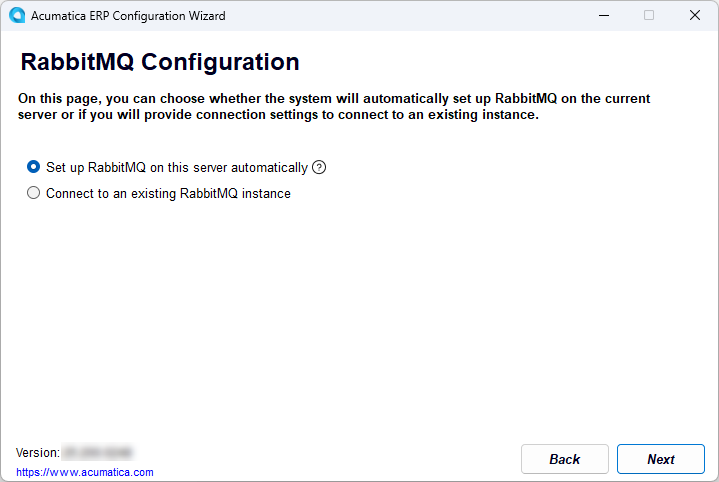
Task: Click the 'Acumatica ERP Configuration Wizard' title text
Action: [x=128, y=16]
